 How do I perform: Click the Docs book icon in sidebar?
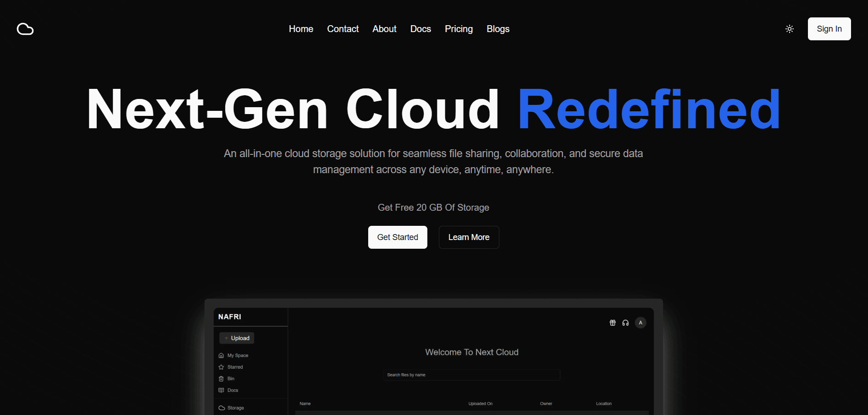221,390
